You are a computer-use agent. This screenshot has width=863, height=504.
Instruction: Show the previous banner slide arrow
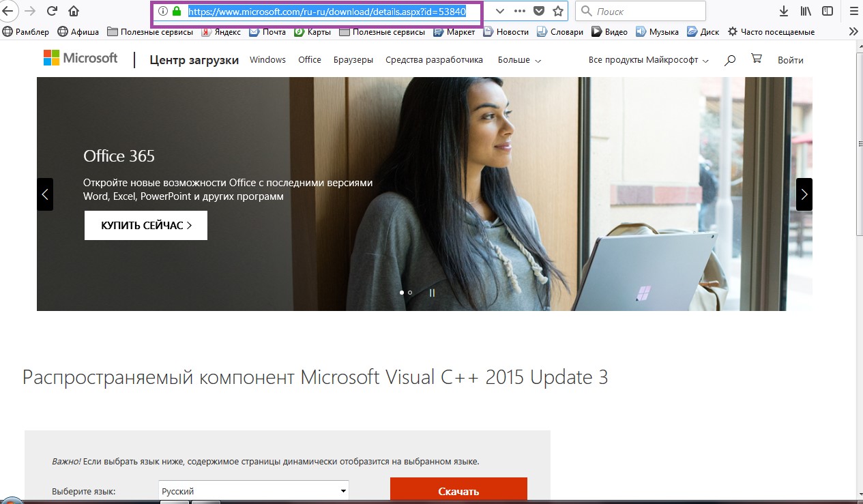click(45, 194)
